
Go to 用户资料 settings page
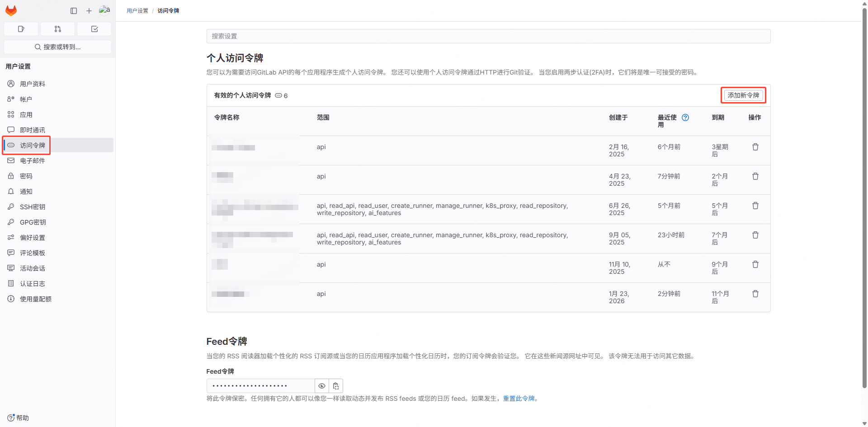tap(33, 84)
